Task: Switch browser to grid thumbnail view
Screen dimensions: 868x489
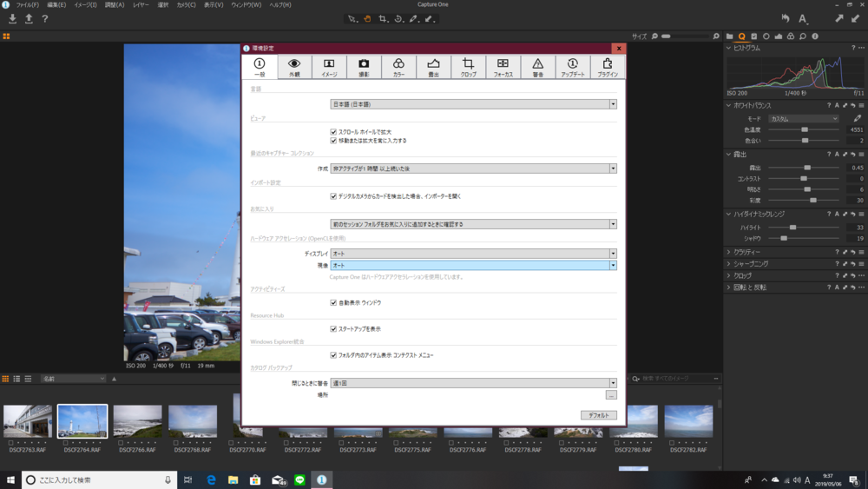Action: 5,379
